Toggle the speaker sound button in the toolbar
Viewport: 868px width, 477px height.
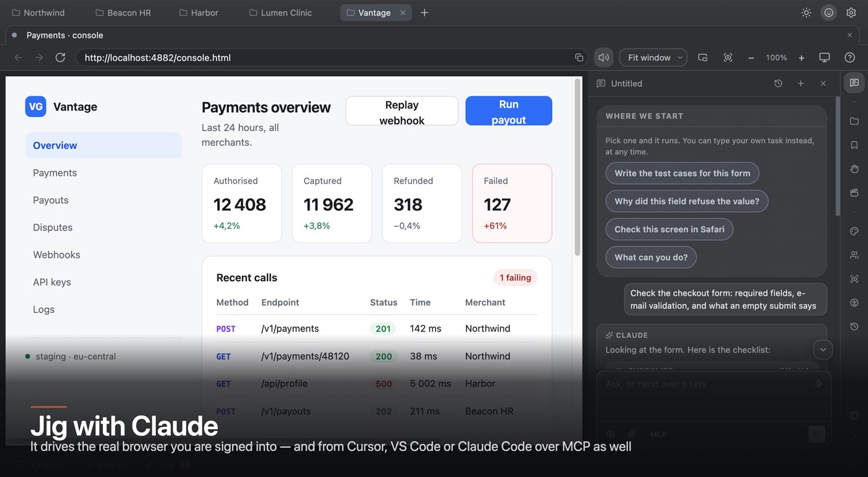(604, 58)
